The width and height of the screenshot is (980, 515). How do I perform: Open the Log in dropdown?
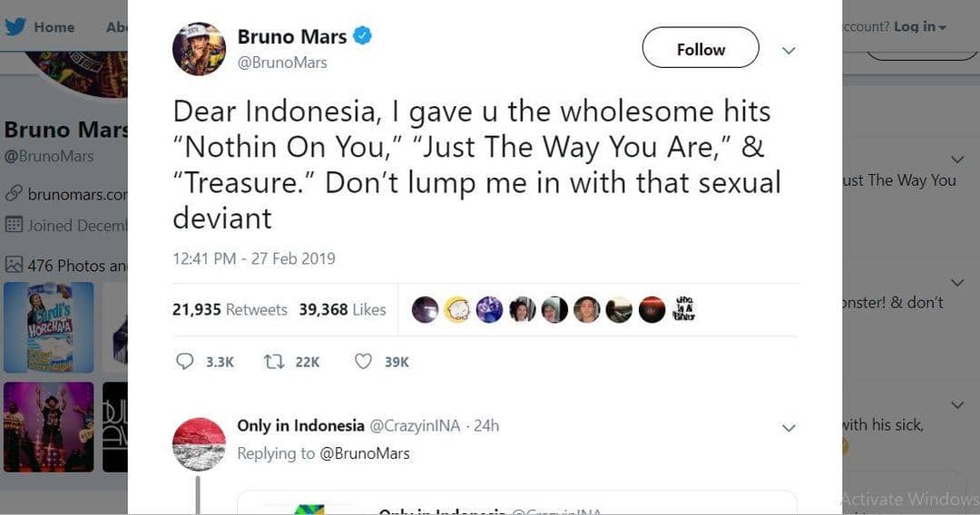pos(919,26)
